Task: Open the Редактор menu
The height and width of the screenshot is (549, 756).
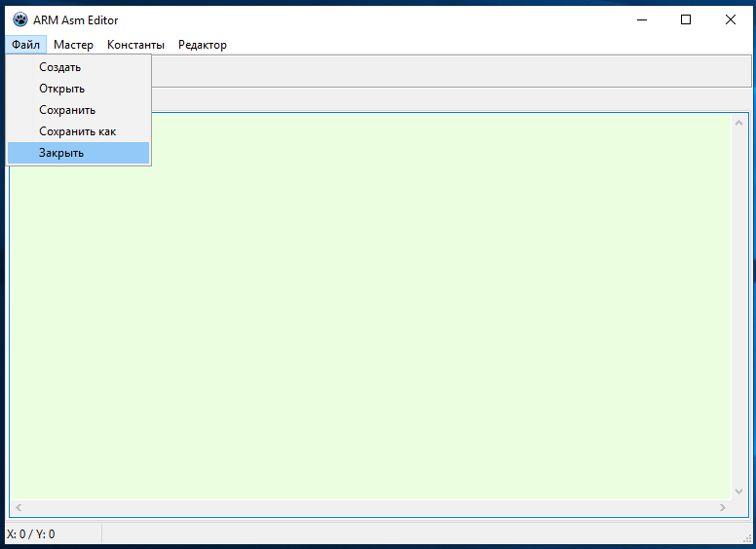Action: [203, 45]
